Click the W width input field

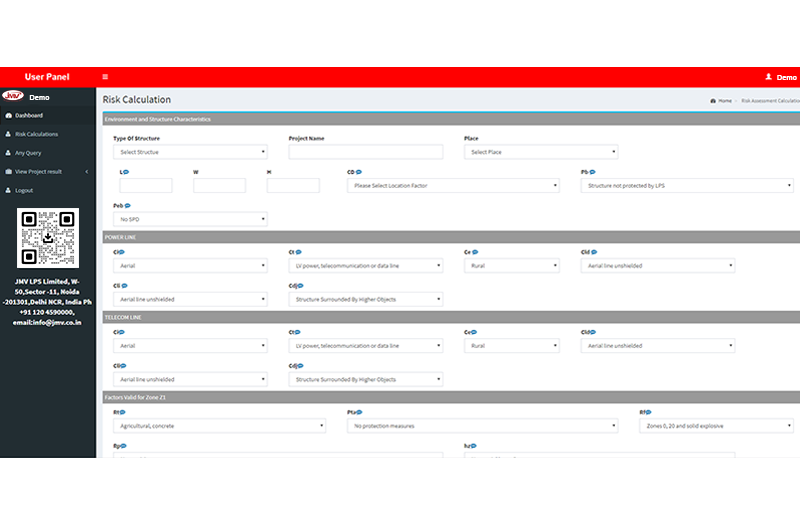coord(219,186)
